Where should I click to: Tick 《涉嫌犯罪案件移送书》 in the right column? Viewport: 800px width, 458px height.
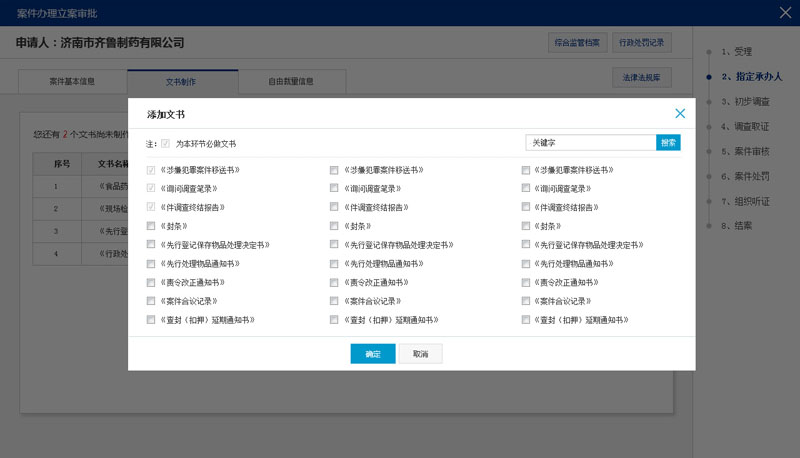coord(526,170)
